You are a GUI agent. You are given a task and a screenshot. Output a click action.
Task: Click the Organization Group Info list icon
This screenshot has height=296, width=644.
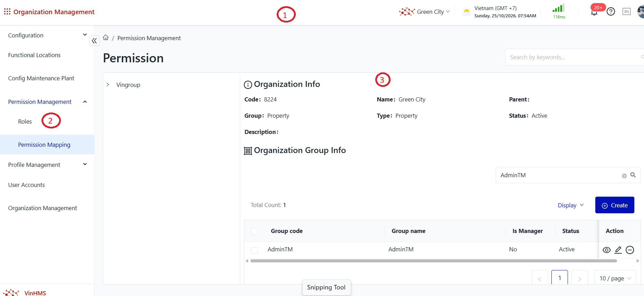(248, 151)
